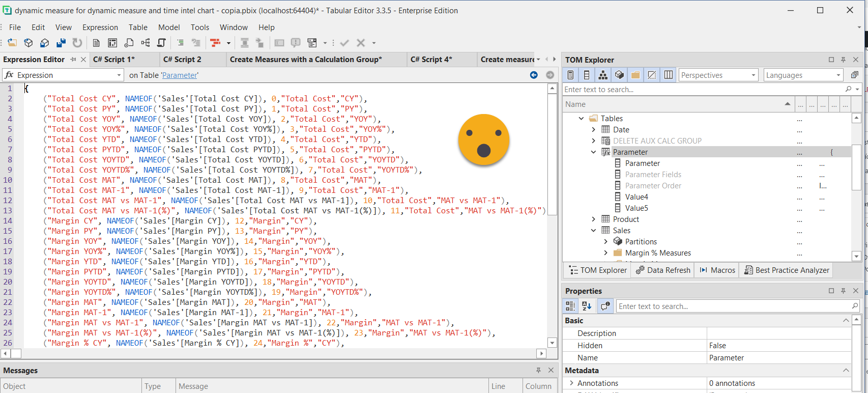Click the open model folder icon
868x393 pixels.
pos(12,43)
